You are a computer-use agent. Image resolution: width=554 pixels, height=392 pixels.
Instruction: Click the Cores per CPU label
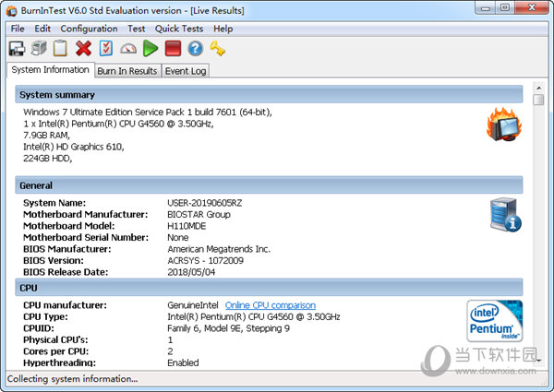coord(55,351)
